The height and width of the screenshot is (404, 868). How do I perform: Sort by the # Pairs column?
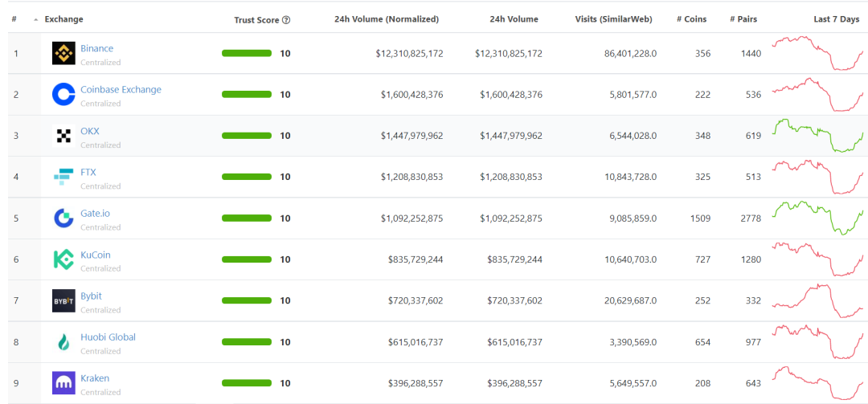point(743,19)
